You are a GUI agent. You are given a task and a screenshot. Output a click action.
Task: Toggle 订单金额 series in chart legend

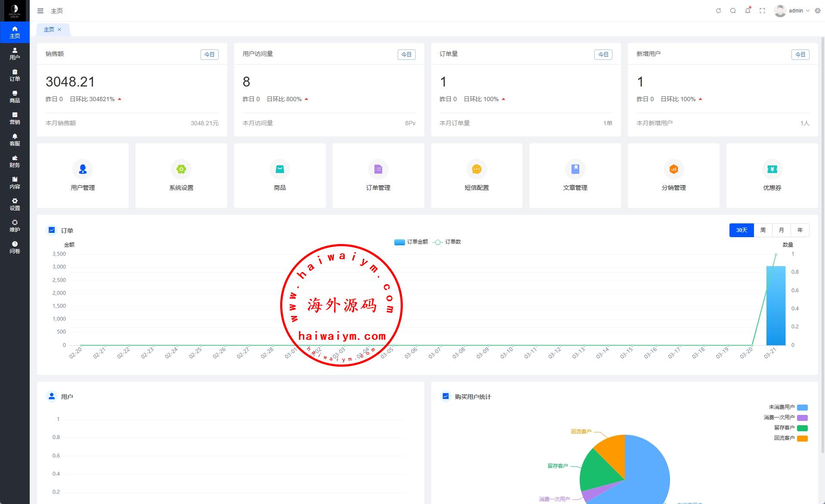411,242
